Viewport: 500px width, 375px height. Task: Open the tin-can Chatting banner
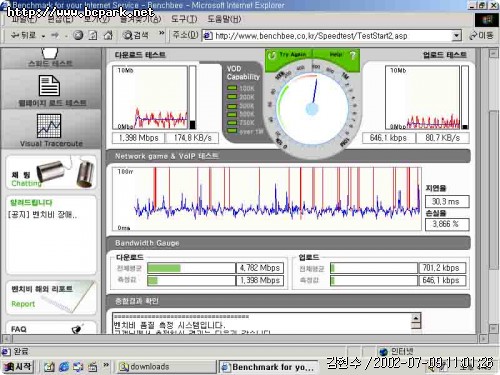coord(51,172)
